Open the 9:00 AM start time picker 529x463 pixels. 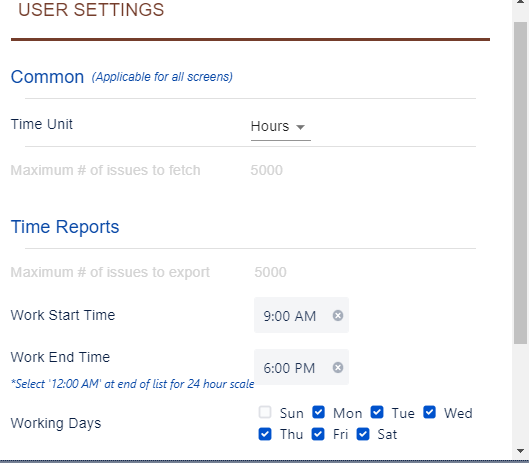tap(301, 315)
